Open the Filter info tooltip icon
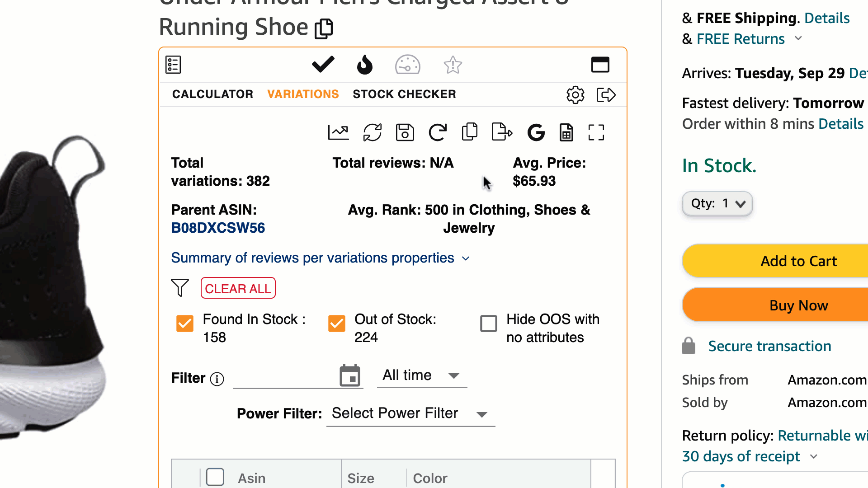 [x=217, y=379]
